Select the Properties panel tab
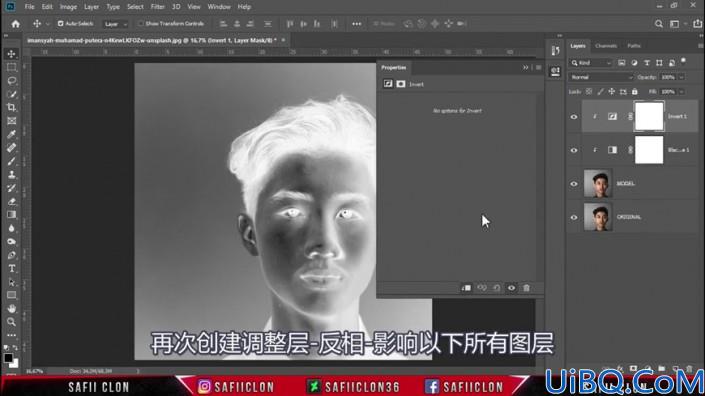 tap(394, 67)
